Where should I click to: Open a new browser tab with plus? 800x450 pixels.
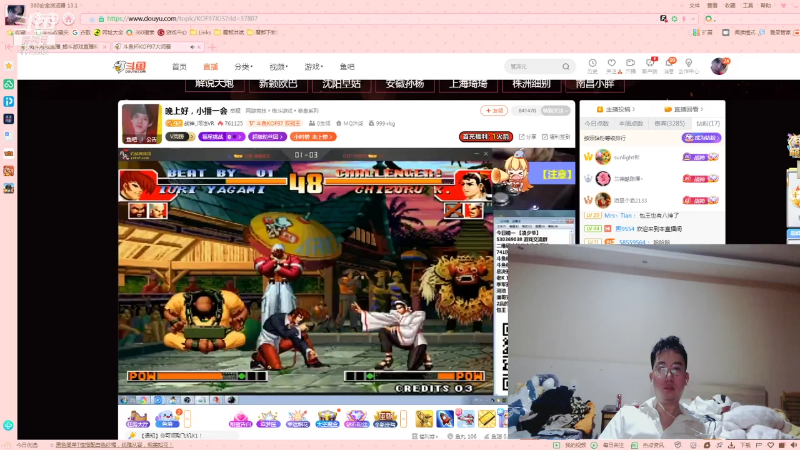click(x=212, y=47)
